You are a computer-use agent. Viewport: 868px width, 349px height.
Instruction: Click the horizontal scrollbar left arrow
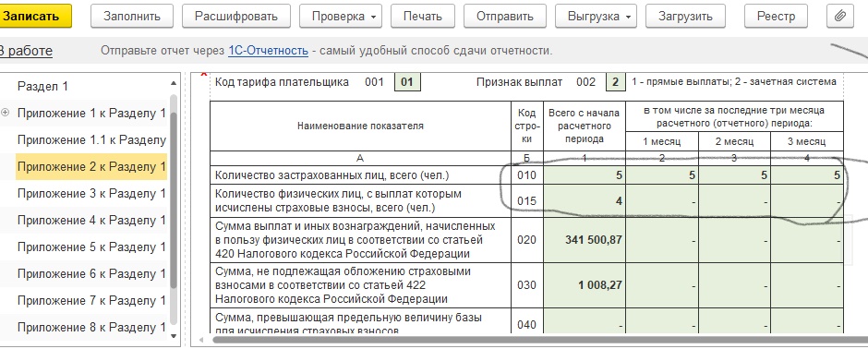tap(201, 340)
